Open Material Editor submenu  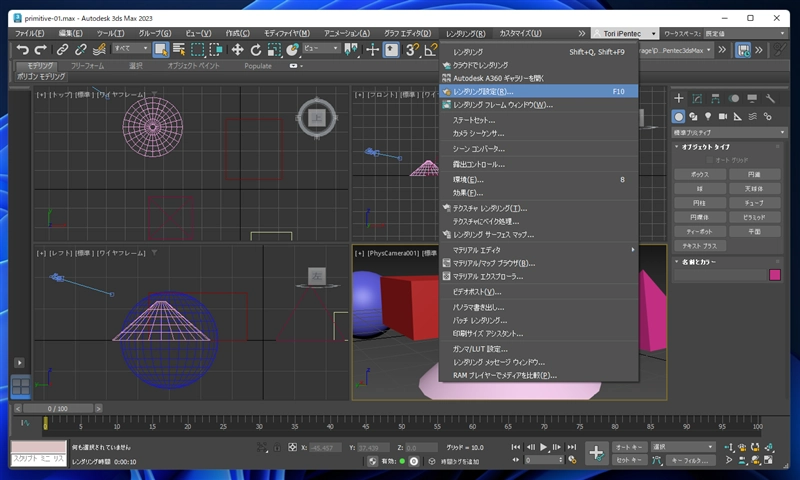(x=538, y=250)
